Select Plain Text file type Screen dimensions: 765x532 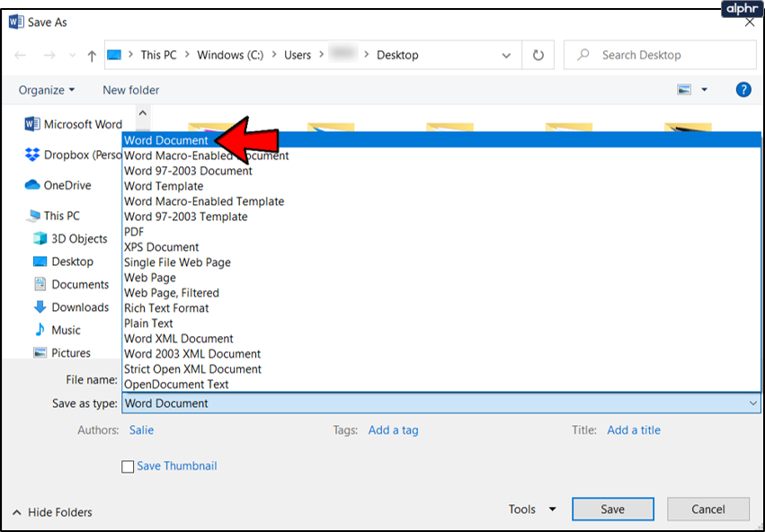(441, 324)
